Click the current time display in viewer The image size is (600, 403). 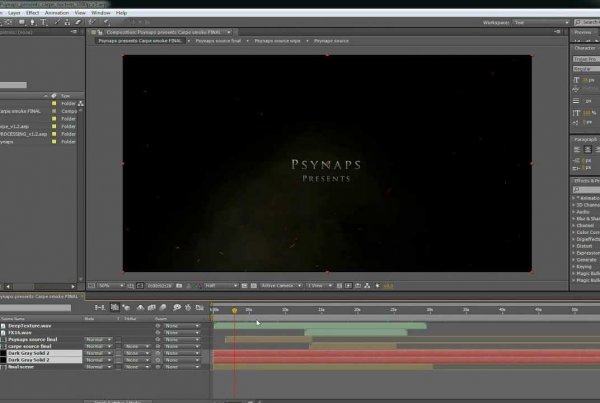pyautogui.click(x=160, y=286)
